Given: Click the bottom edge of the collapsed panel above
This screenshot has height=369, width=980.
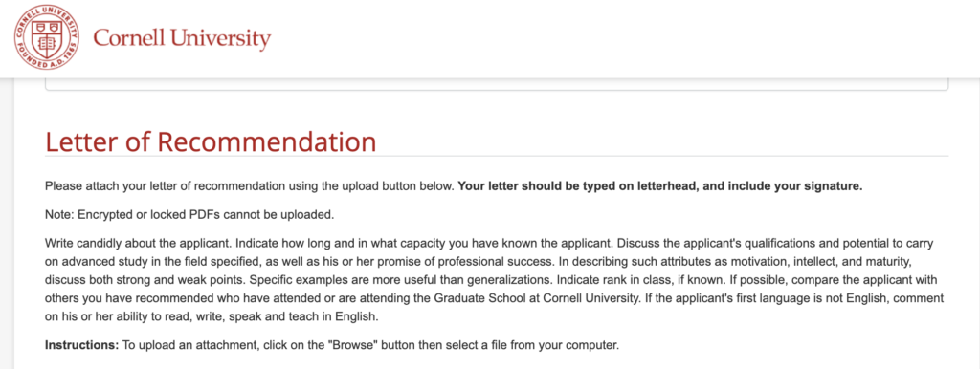Looking at the screenshot, I should tap(497, 90).
